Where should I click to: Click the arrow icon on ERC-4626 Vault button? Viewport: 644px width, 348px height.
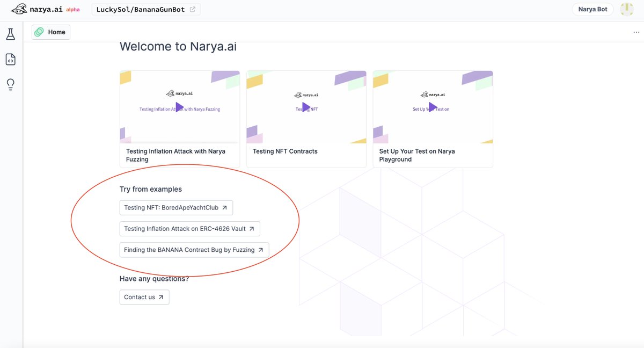click(252, 229)
